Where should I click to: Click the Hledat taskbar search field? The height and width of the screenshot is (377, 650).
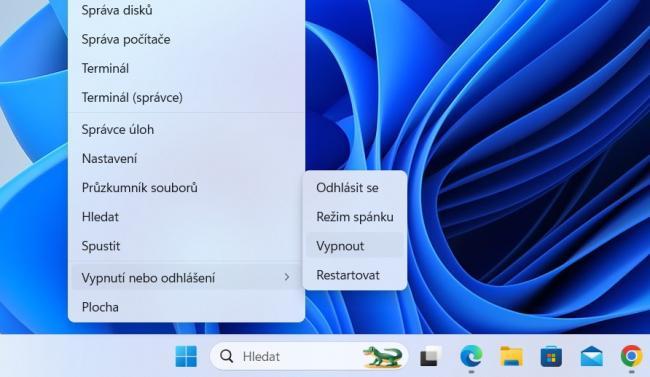[309, 356]
